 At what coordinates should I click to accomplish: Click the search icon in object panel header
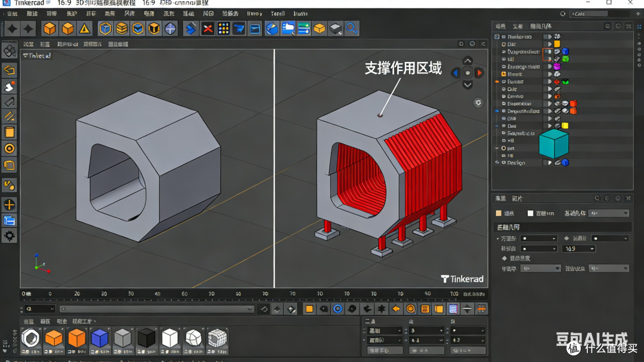(608, 26)
